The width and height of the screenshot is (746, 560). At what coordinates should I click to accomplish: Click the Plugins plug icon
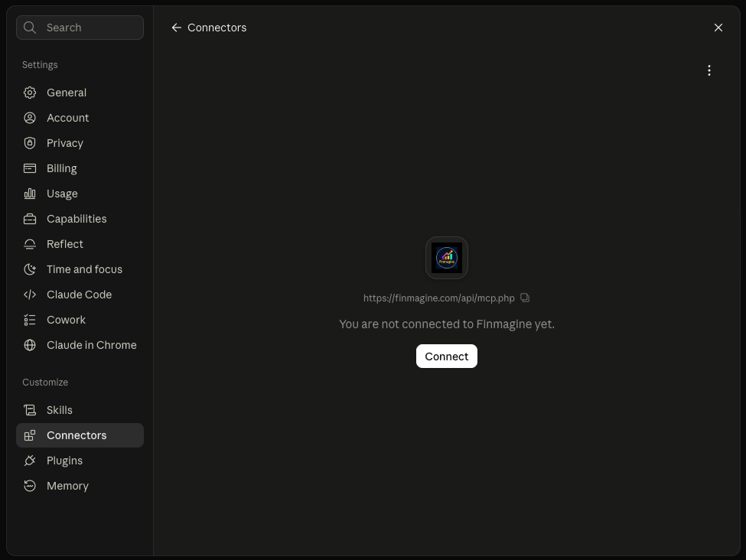coord(30,460)
